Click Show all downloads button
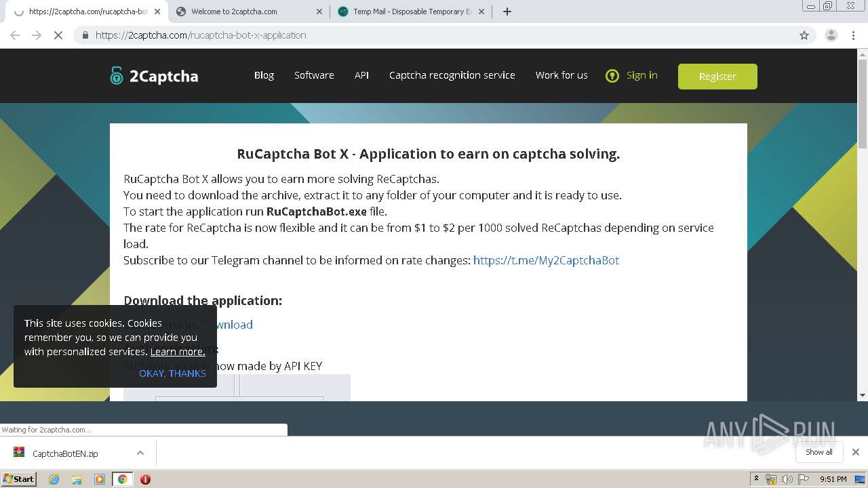The width and height of the screenshot is (868, 488). point(819,452)
